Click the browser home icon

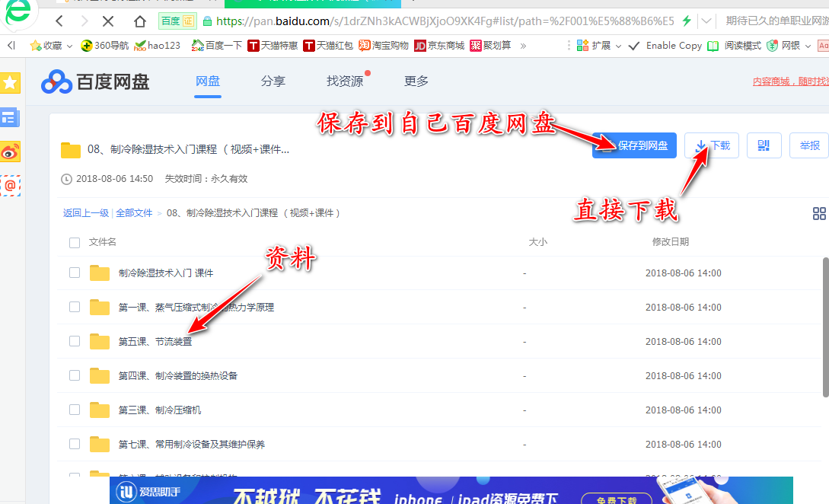[x=139, y=21]
